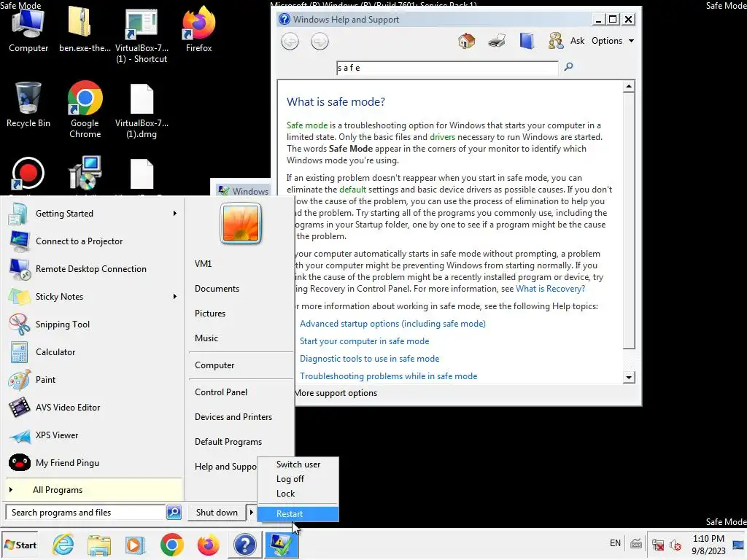Open Start your computer in safe mode link

tap(365, 341)
